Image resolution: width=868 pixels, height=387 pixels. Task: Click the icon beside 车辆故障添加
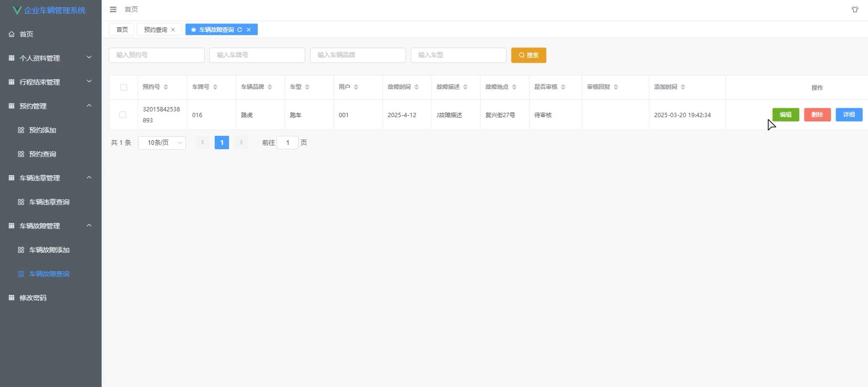[21, 250]
